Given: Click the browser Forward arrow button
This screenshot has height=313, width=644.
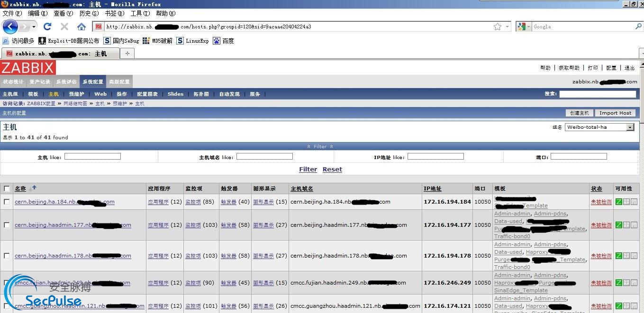Looking at the screenshot, I should click(x=24, y=27).
